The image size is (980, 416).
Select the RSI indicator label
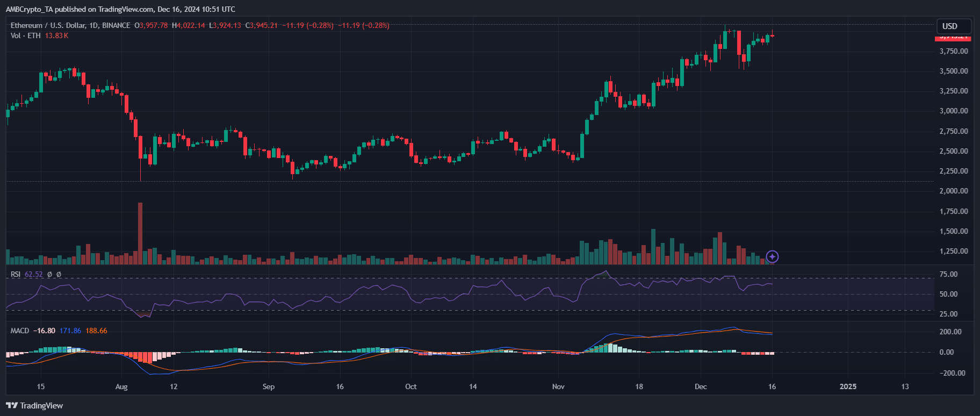16,275
